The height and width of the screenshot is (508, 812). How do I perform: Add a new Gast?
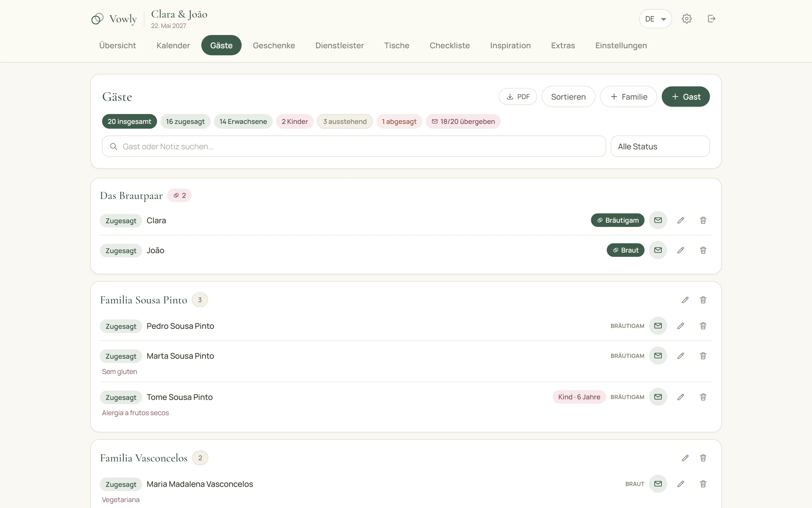click(x=685, y=97)
